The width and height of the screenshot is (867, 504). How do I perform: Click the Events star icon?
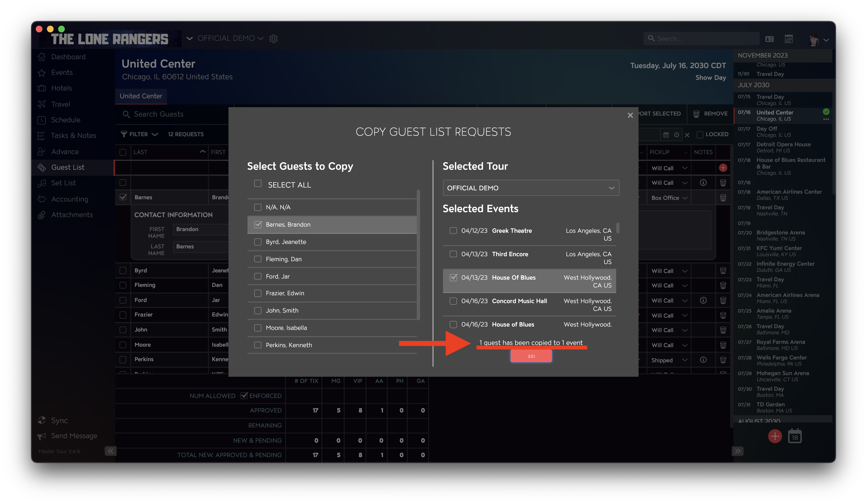tap(42, 73)
